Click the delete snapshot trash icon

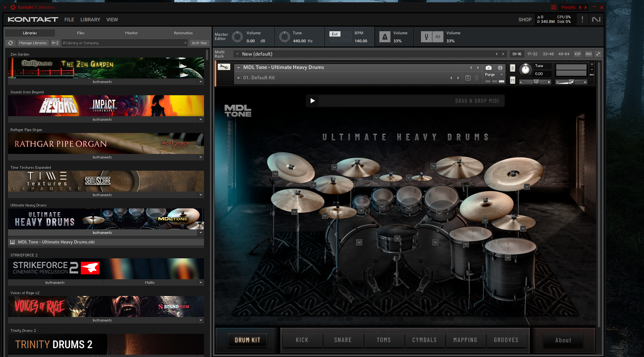tap(477, 78)
